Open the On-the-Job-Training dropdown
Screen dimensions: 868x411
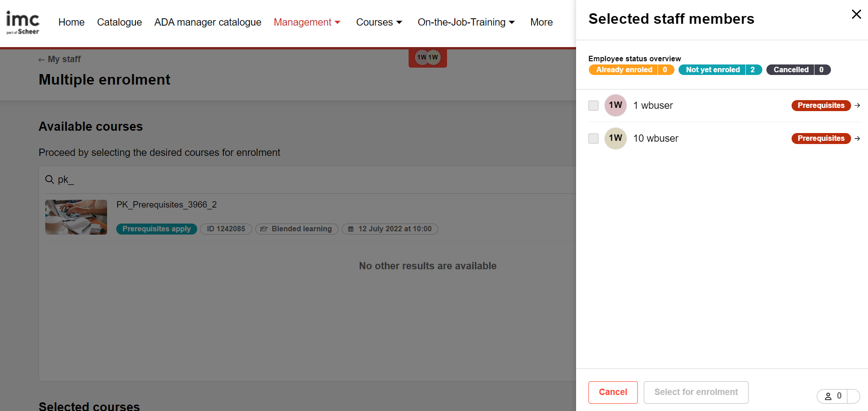(x=466, y=22)
